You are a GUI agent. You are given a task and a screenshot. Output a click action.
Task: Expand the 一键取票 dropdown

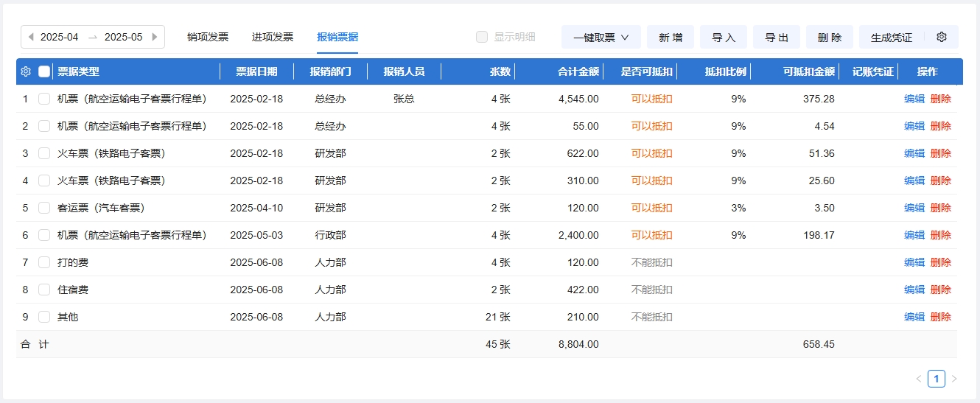(601, 37)
